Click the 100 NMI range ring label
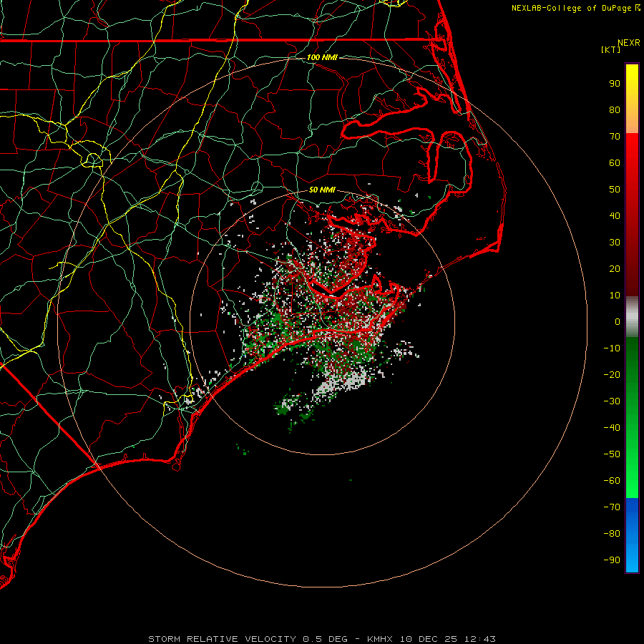Screen dimensions: 644x644 [x=322, y=57]
